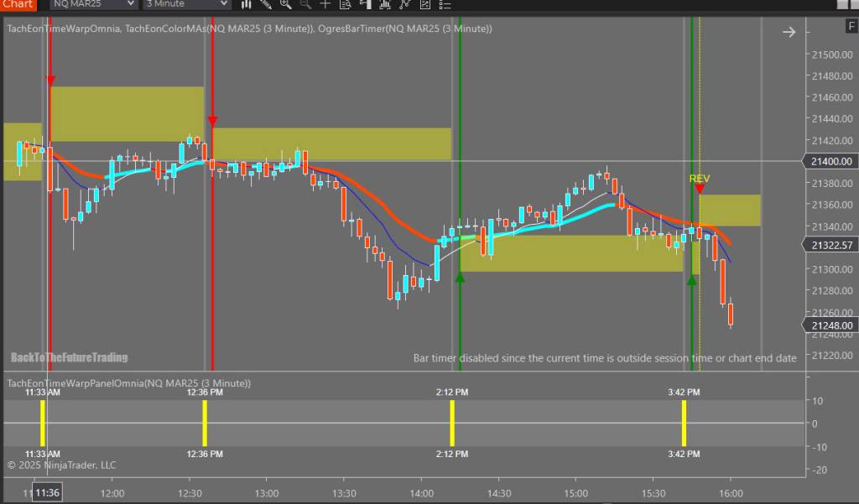Click the right arrow scroll button
Viewport: 859px width, 504px height.
click(789, 32)
